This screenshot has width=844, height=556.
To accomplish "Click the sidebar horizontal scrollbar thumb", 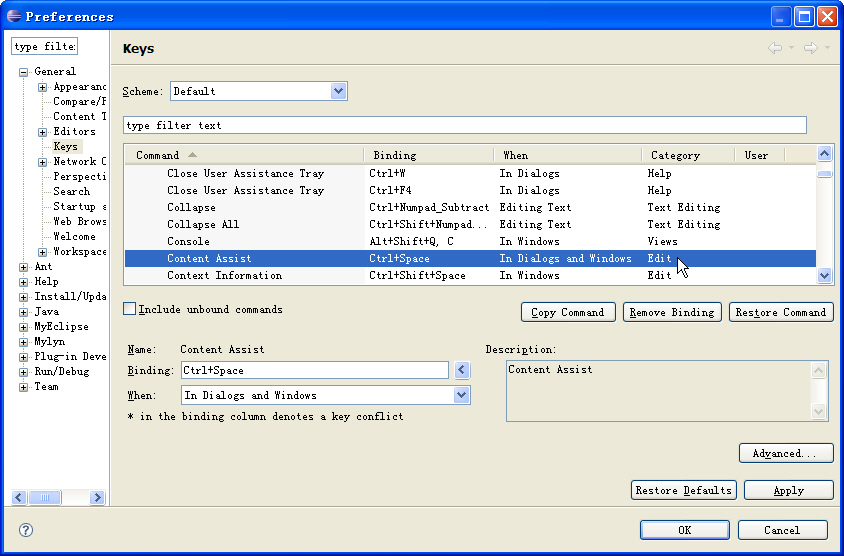I will pos(44,497).
